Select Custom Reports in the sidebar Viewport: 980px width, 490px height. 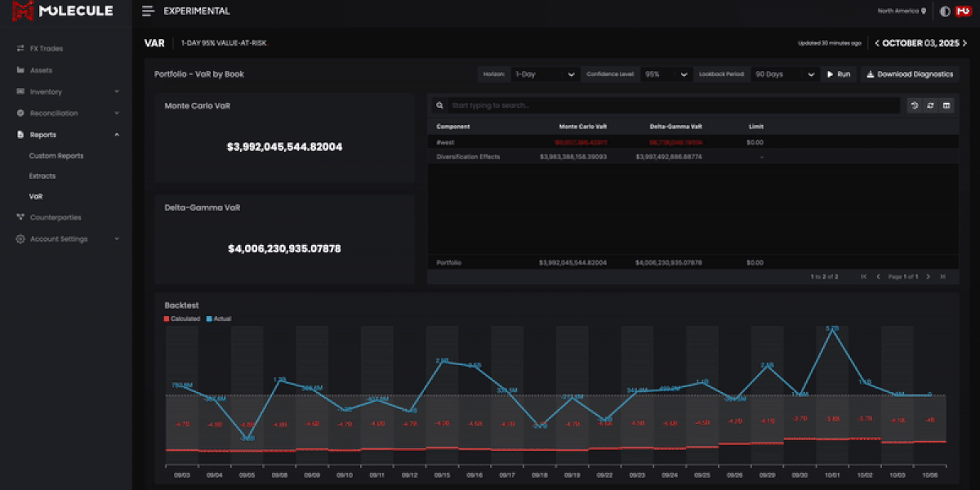click(56, 156)
